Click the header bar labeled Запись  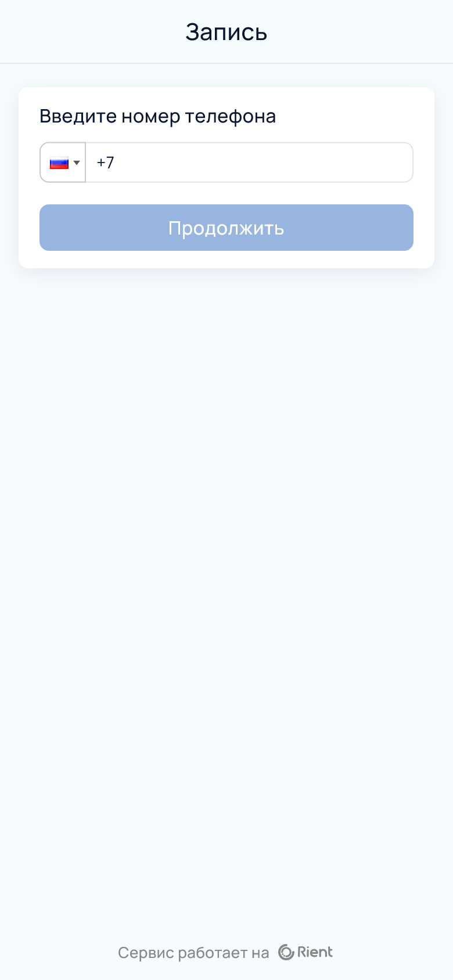coord(227,31)
